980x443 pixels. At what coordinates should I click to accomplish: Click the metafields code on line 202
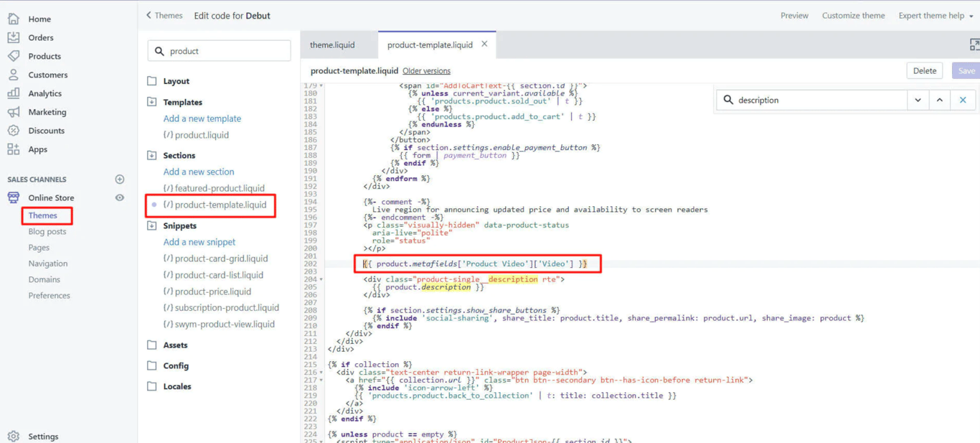click(475, 264)
